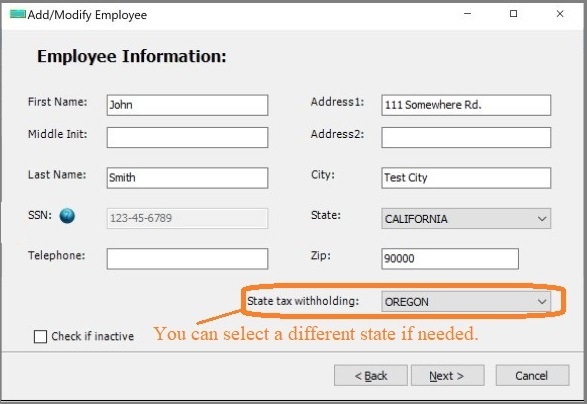The image size is (587, 404).
Task: Click the Back button
Action: click(x=371, y=376)
